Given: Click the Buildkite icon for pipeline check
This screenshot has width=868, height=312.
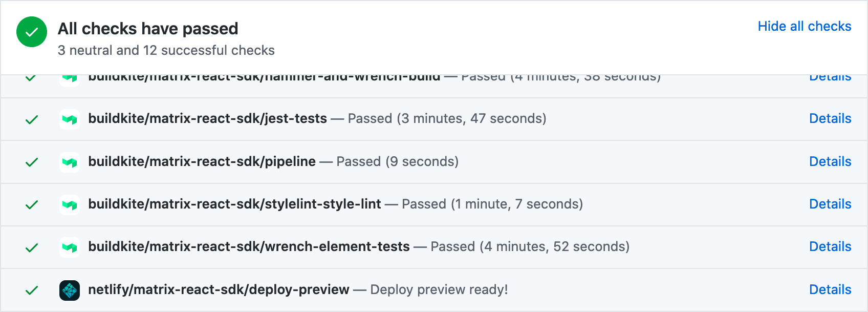Looking at the screenshot, I should (69, 161).
